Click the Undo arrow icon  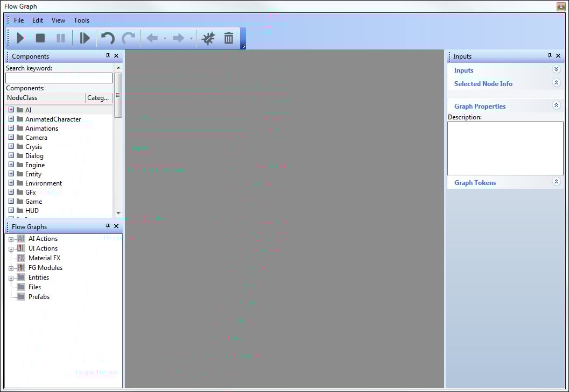click(108, 38)
